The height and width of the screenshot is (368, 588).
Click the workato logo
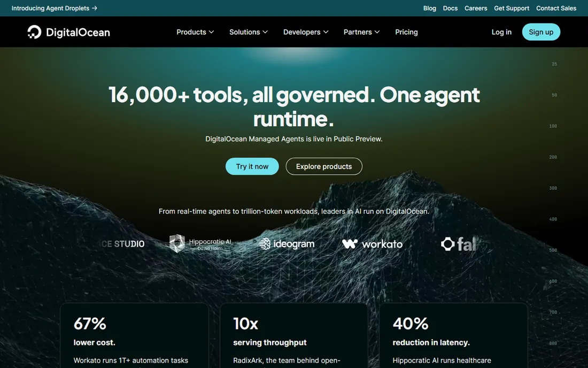tap(373, 244)
